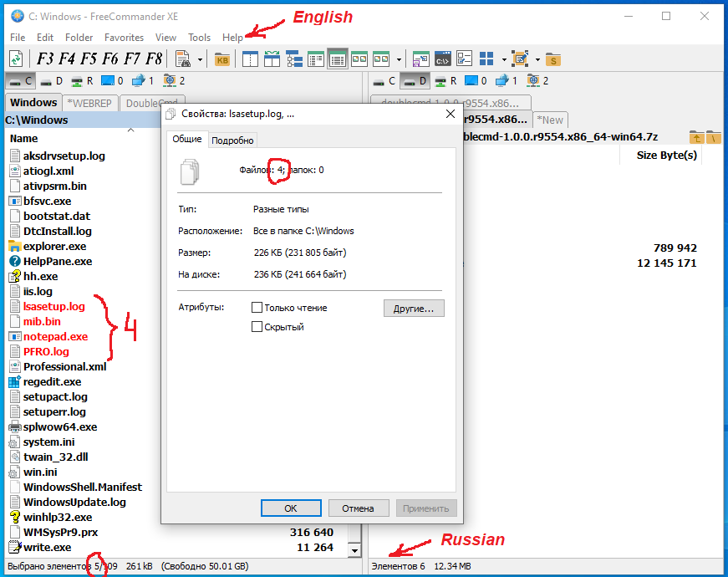Image resolution: width=728 pixels, height=577 pixels.
Task: Click the swap panels icon
Action: [272, 59]
